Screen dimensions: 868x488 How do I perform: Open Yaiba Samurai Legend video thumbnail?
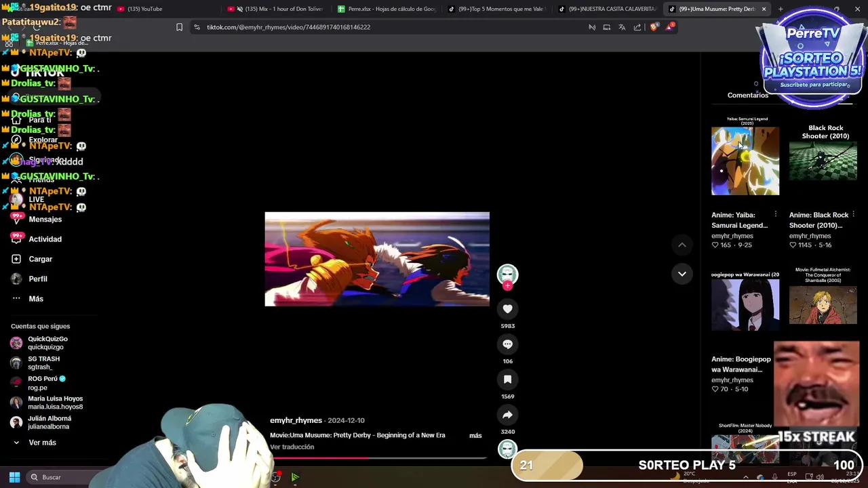745,161
